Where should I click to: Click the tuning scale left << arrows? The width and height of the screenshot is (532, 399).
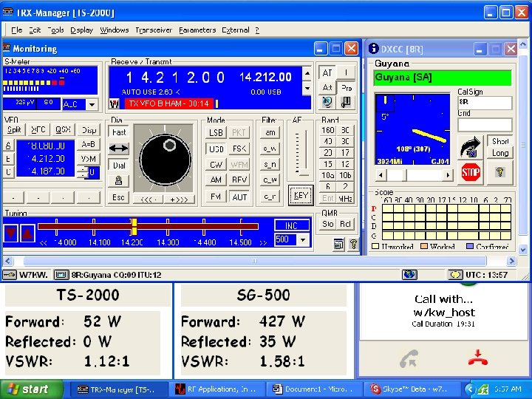tap(44, 243)
